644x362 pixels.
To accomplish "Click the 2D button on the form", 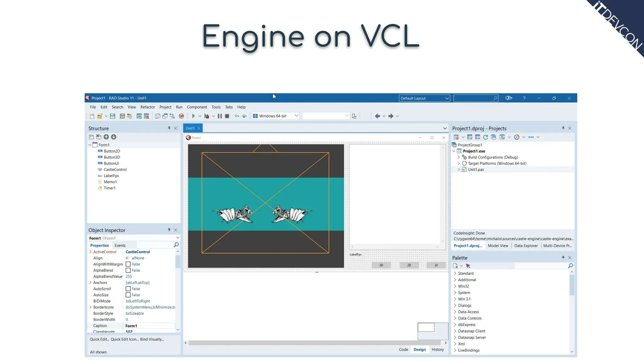I will 409,265.
